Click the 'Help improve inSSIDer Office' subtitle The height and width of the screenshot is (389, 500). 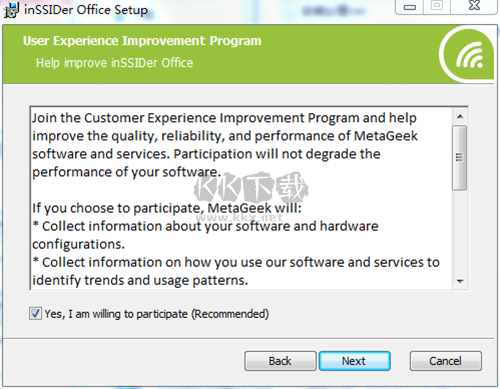(x=114, y=63)
